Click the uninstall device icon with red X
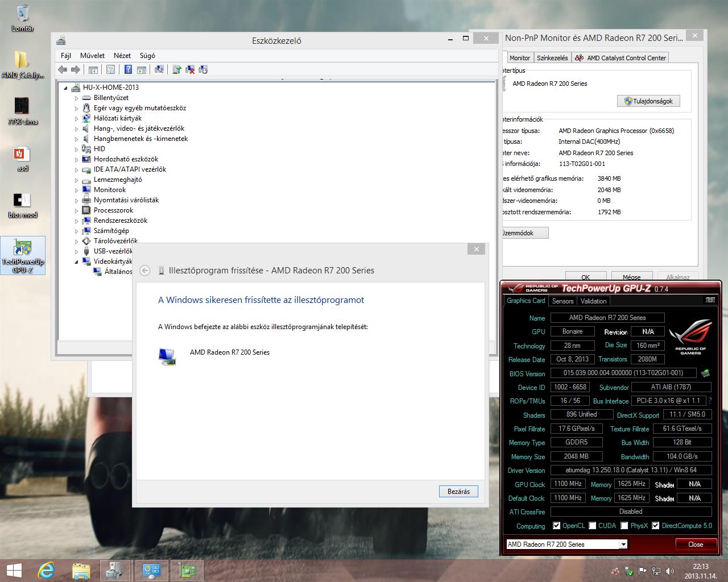This screenshot has height=582, width=728. (190, 69)
